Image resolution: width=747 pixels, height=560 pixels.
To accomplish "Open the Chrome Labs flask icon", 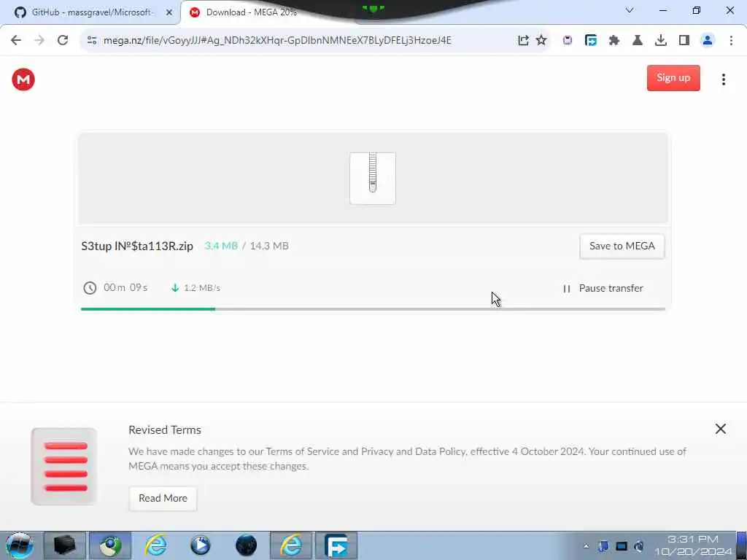I will (638, 41).
